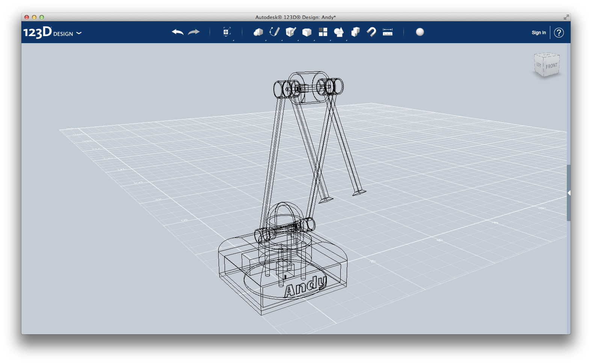Open the Material sphere tool
The image size is (592, 364).
click(x=420, y=32)
